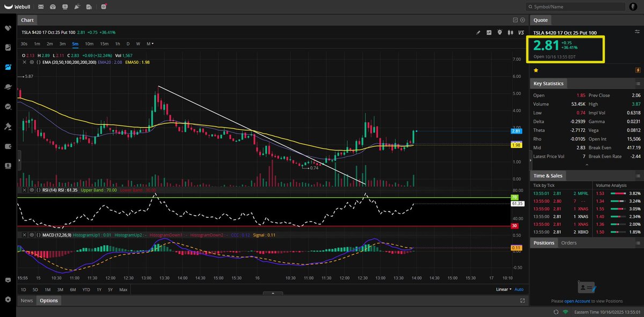
Task: Open the wallet icon in left sidebar
Action: pos(8,146)
